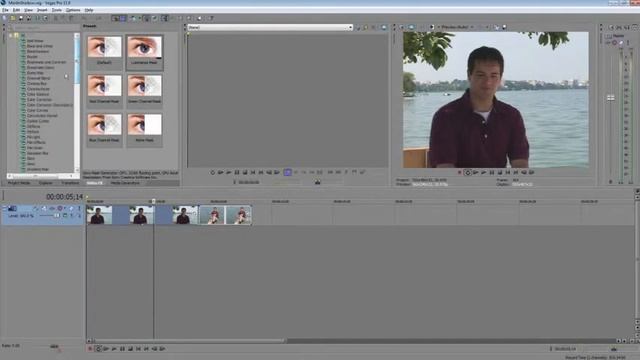The image size is (640, 360).
Task: Select Brightness and Contrast in FX list
Action: coord(46,62)
